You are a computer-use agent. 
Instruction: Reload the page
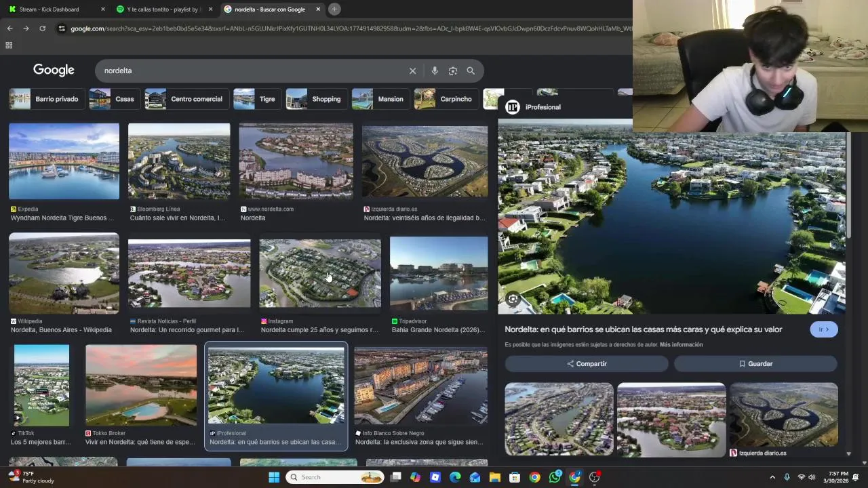(x=42, y=28)
